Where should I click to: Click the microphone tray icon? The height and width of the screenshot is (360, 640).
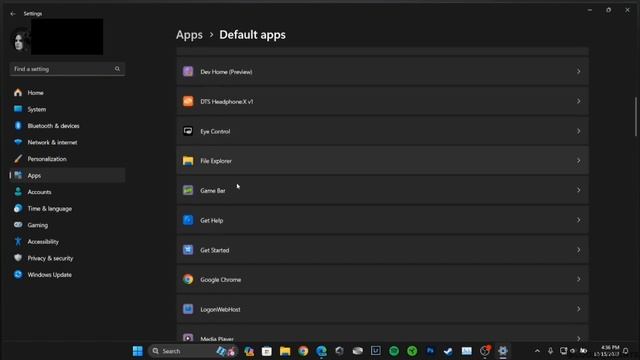coord(550,351)
